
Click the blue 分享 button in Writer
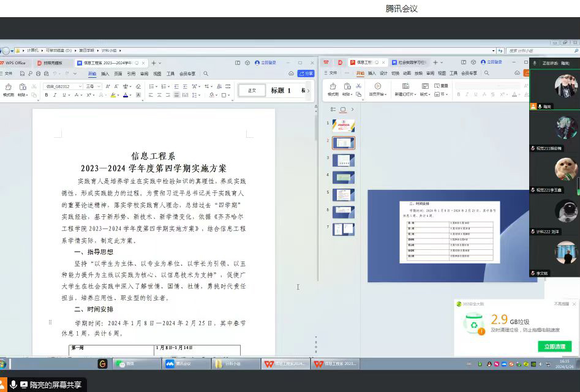tap(306, 73)
